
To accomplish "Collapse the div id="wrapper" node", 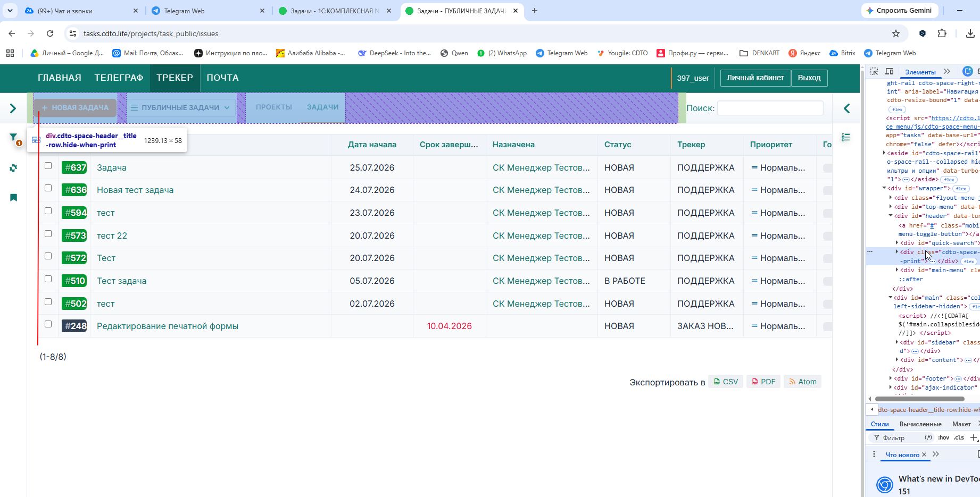I will [x=884, y=188].
